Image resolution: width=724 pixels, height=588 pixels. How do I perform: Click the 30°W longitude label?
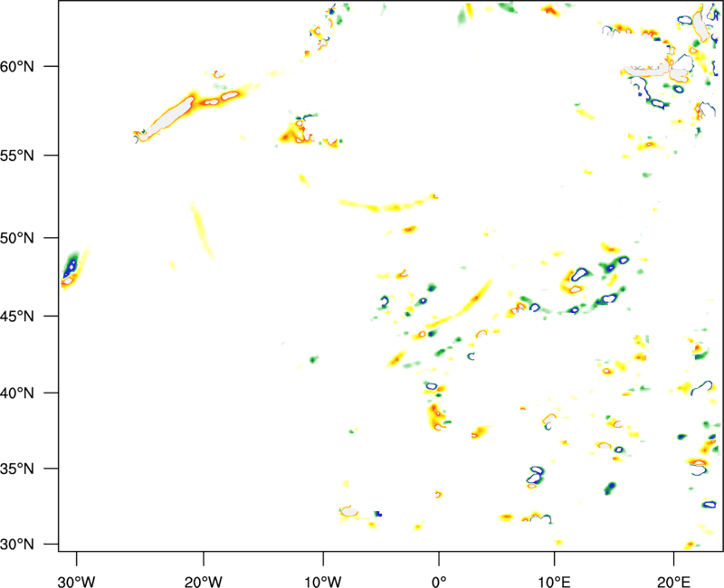(77, 582)
